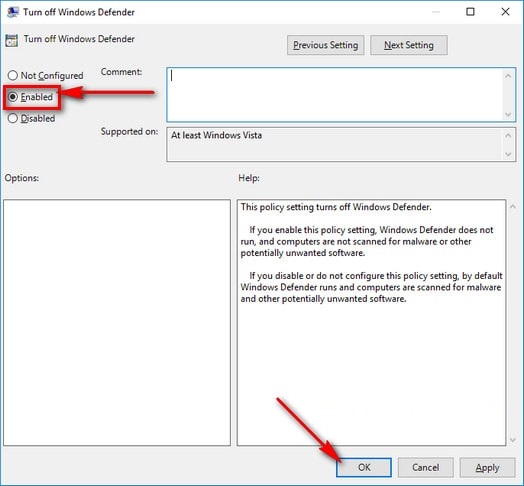The image size is (524, 486).
Task: Click the 'Options:' label
Action: (x=22, y=178)
